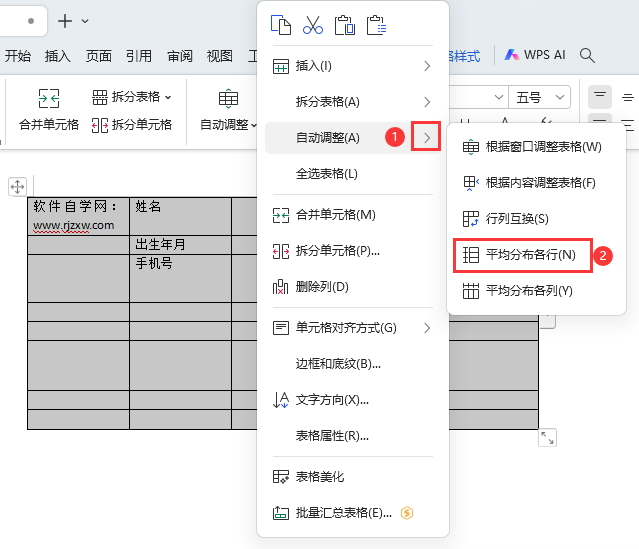Click the 手机号 table cell

[180, 278]
